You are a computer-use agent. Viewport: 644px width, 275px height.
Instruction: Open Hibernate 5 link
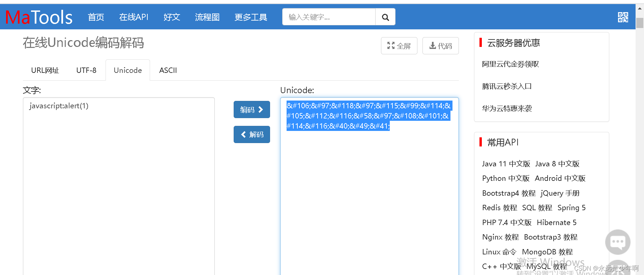point(557,222)
